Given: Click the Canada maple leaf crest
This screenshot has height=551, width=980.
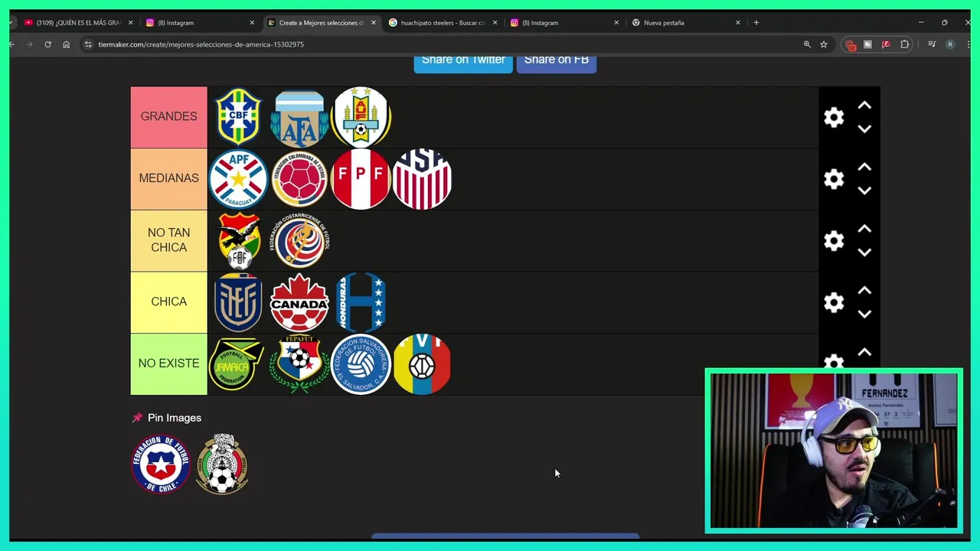Looking at the screenshot, I should point(299,302).
